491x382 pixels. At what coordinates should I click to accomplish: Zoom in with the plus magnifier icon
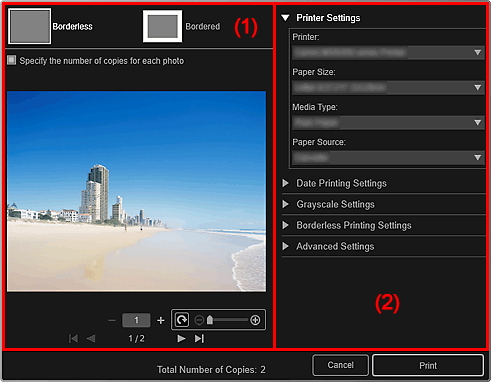pyautogui.click(x=255, y=320)
